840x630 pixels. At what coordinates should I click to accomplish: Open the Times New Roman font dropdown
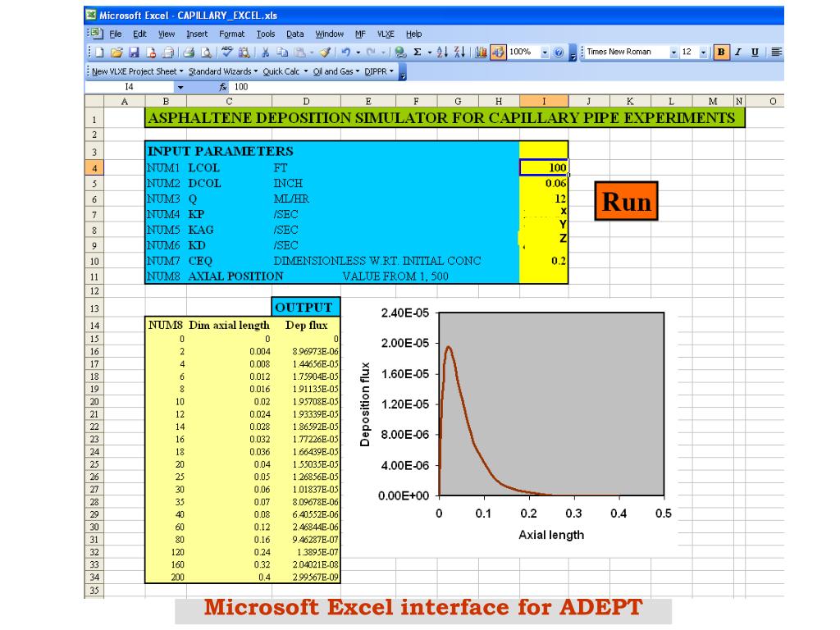point(673,52)
